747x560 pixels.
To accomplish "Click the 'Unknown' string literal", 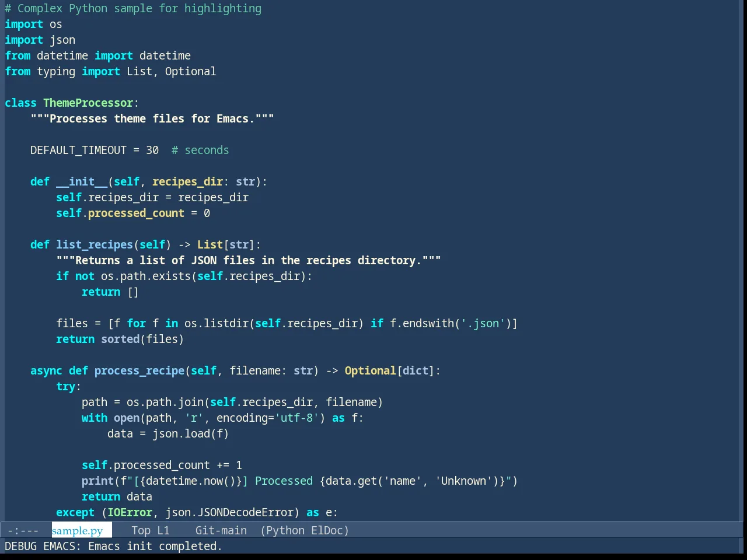I will pyautogui.click(x=464, y=481).
